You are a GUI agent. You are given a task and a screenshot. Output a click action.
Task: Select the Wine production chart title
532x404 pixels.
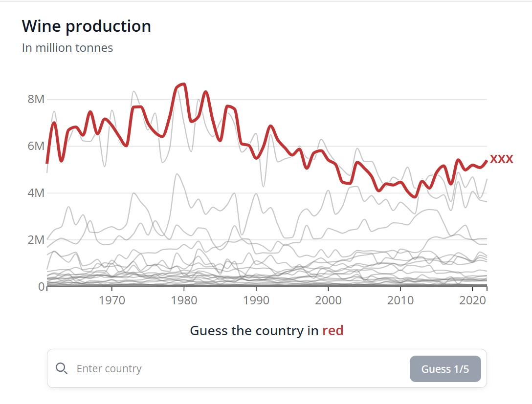pyautogui.click(x=87, y=26)
